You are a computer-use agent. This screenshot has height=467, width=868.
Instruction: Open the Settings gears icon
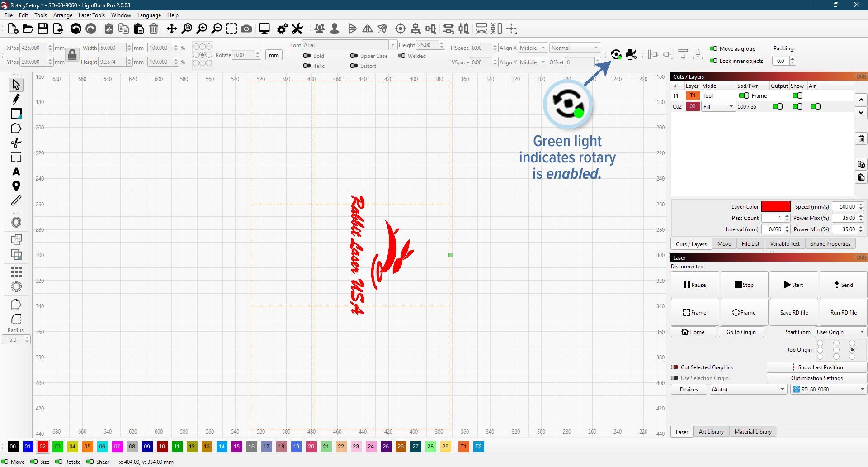tap(282, 29)
